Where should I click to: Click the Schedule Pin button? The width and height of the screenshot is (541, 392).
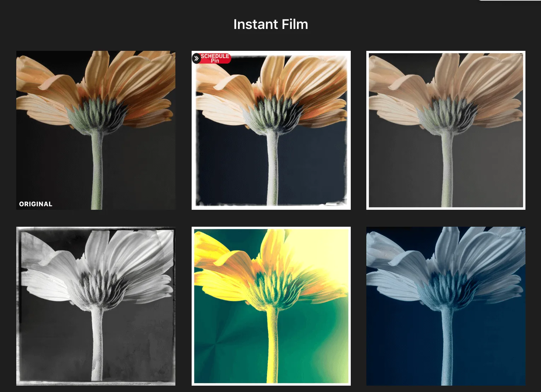point(215,58)
